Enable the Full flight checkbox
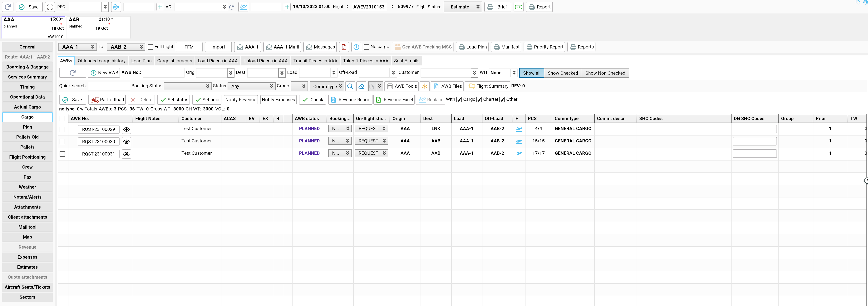The height and width of the screenshot is (306, 868). click(150, 47)
